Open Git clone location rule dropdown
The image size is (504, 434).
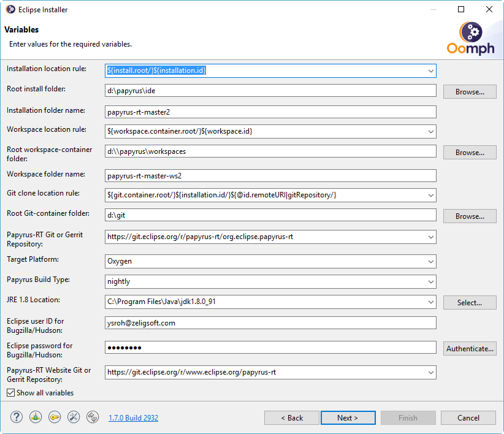(430, 196)
